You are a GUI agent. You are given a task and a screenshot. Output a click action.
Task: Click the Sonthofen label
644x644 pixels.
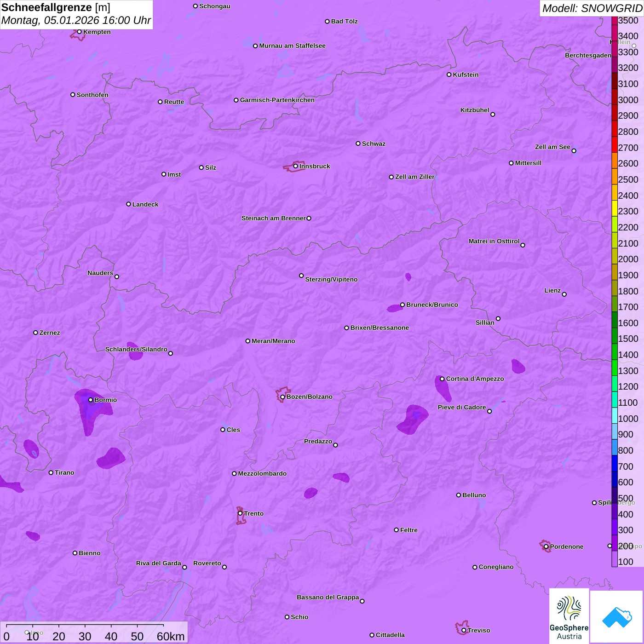92,95
